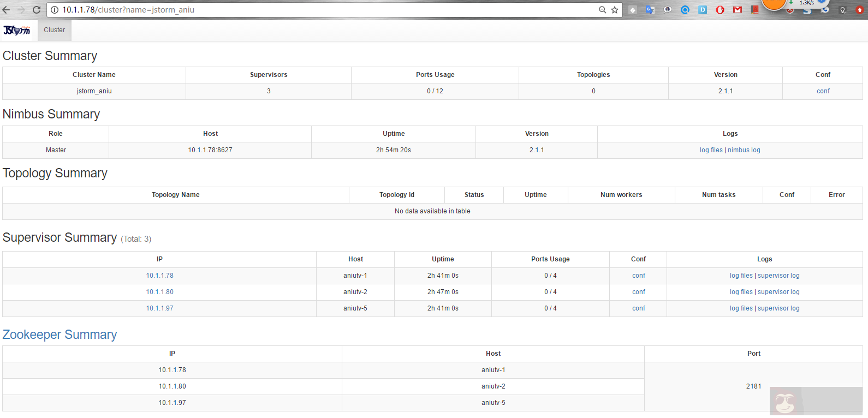Click the browser back arrow
868x418 pixels.
point(7,10)
